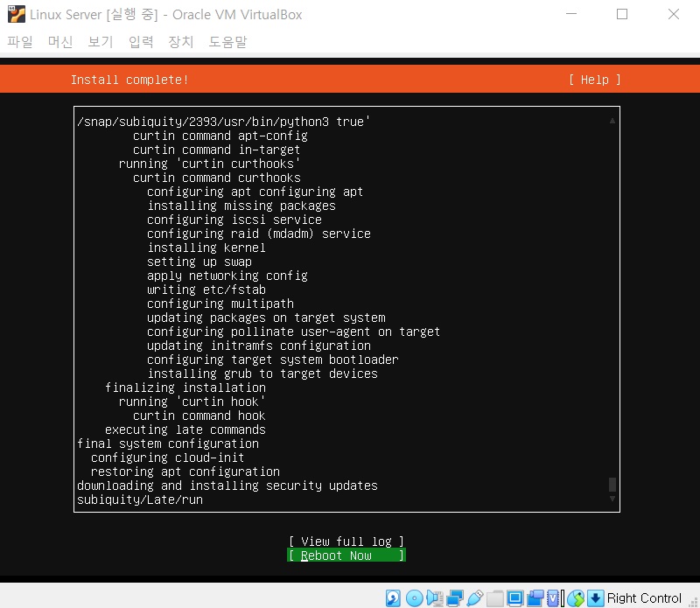Maximize the VirtualBox window
Image resolution: width=700 pixels, height=608 pixels.
(x=622, y=14)
